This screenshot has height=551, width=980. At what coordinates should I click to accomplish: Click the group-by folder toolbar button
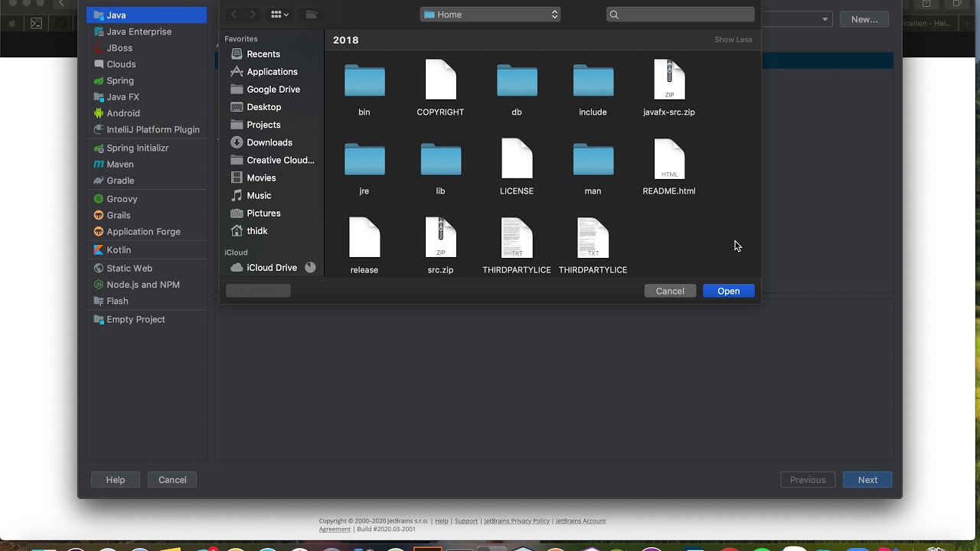[311, 15]
